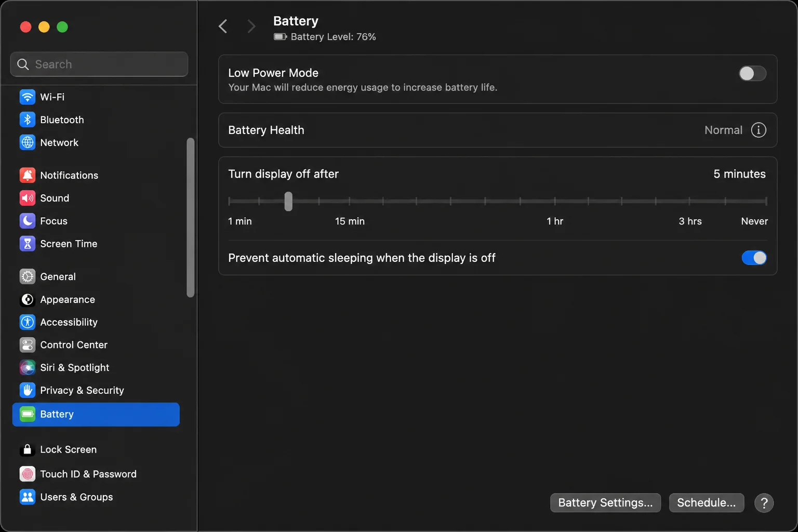Click in the Search field
The height and width of the screenshot is (532, 798).
click(x=99, y=64)
